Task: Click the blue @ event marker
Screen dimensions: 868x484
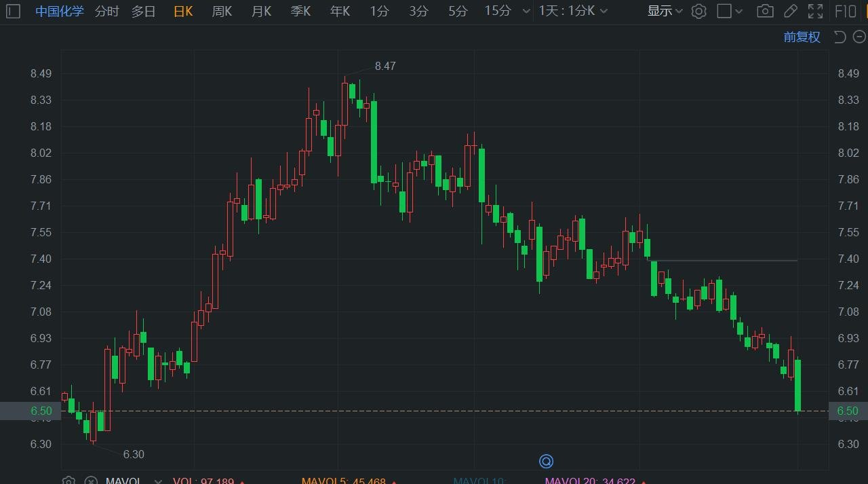Action: click(546, 462)
